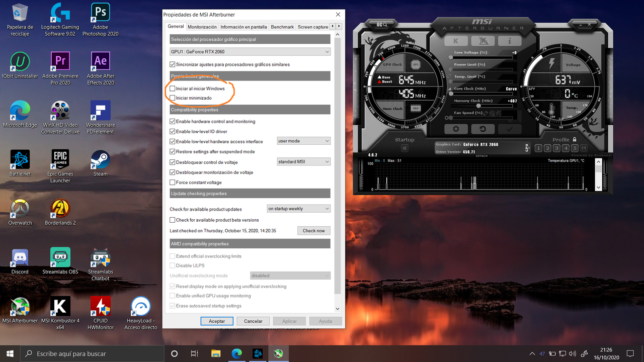Toggle 'Enable hardware control and monitoring' checkbox
Viewport: 644px width, 362px height.
coord(173,122)
